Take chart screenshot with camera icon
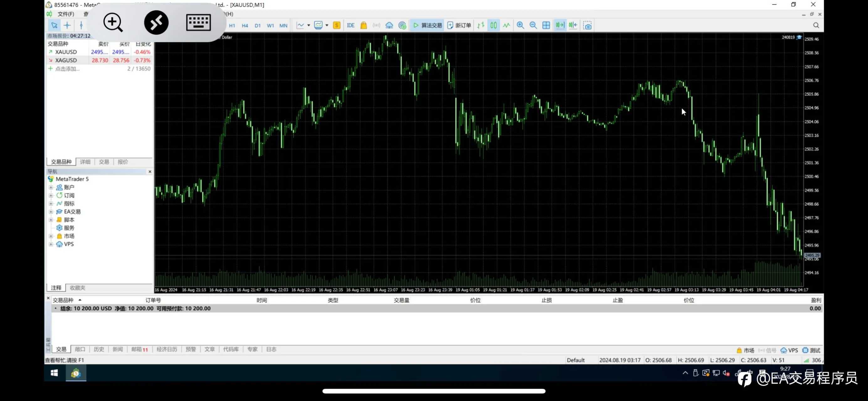 (x=587, y=25)
